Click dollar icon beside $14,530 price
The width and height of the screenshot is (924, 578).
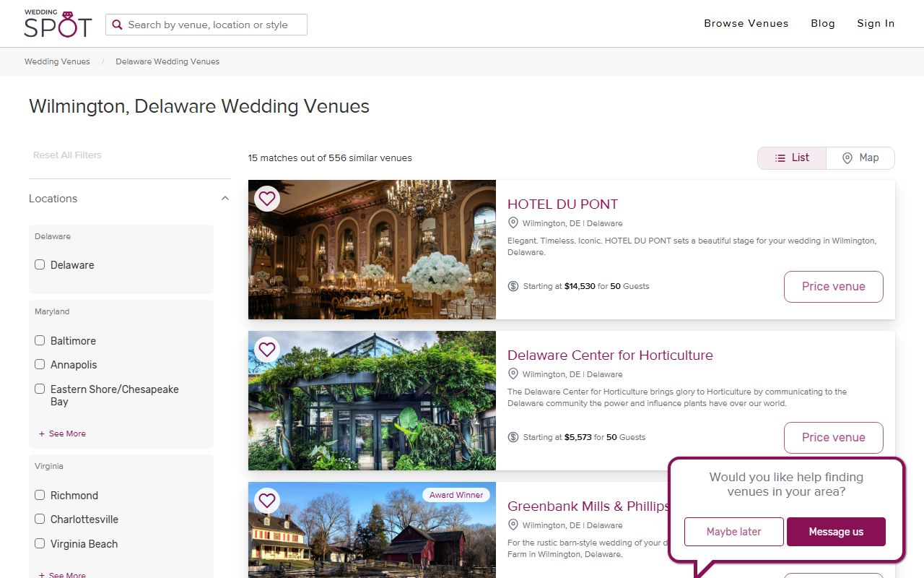click(513, 286)
